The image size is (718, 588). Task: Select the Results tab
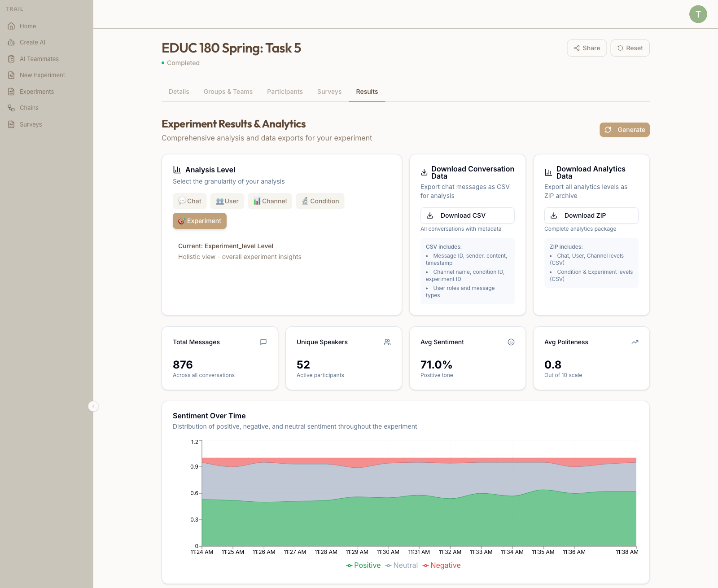point(367,92)
